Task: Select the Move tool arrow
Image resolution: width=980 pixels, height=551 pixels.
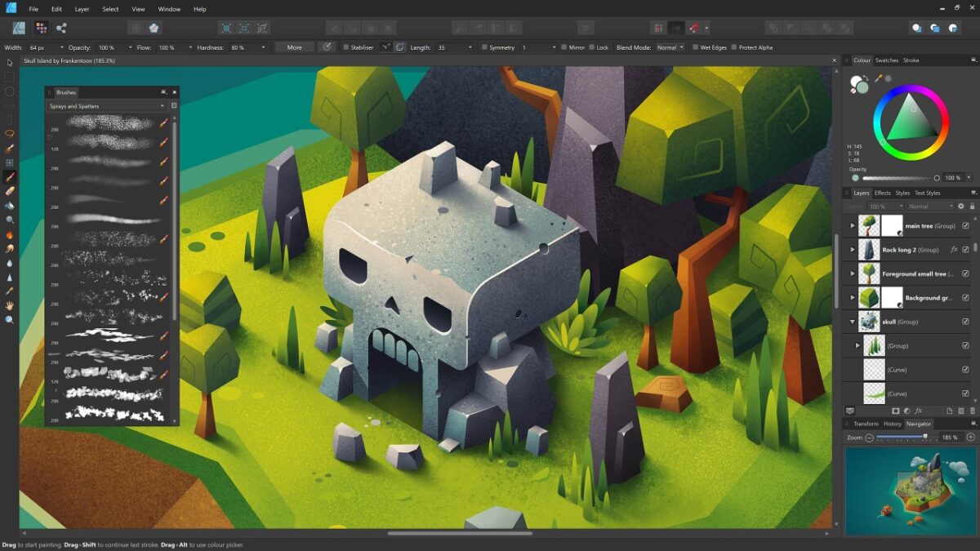Action: [10, 63]
